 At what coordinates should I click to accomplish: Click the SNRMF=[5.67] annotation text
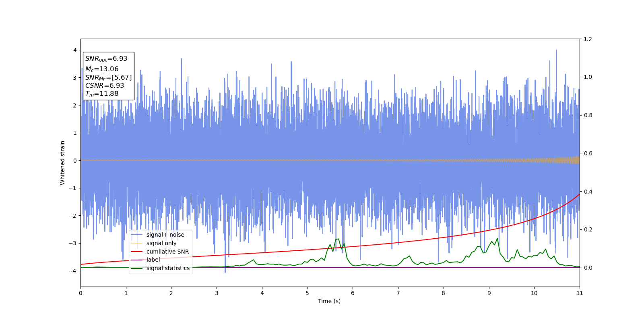point(108,78)
